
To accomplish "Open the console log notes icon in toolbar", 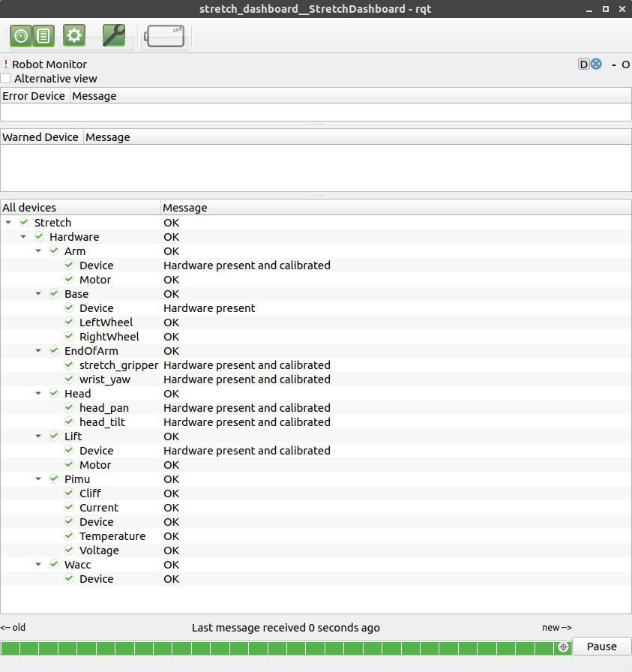I will point(43,35).
